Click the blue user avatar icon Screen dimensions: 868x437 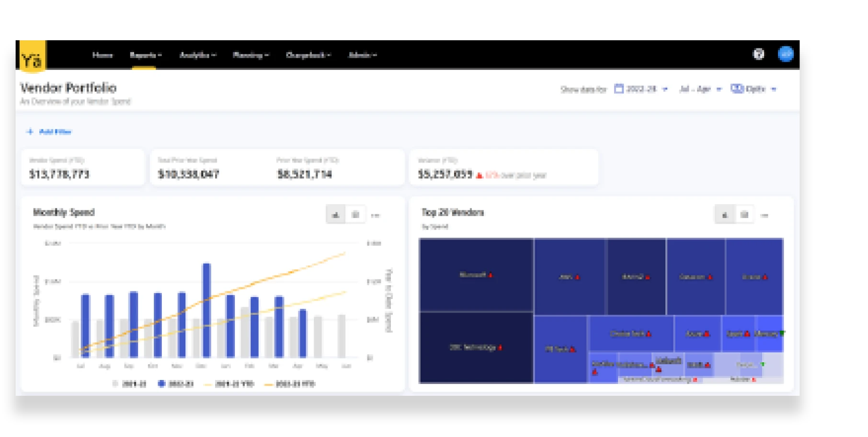[x=786, y=54]
